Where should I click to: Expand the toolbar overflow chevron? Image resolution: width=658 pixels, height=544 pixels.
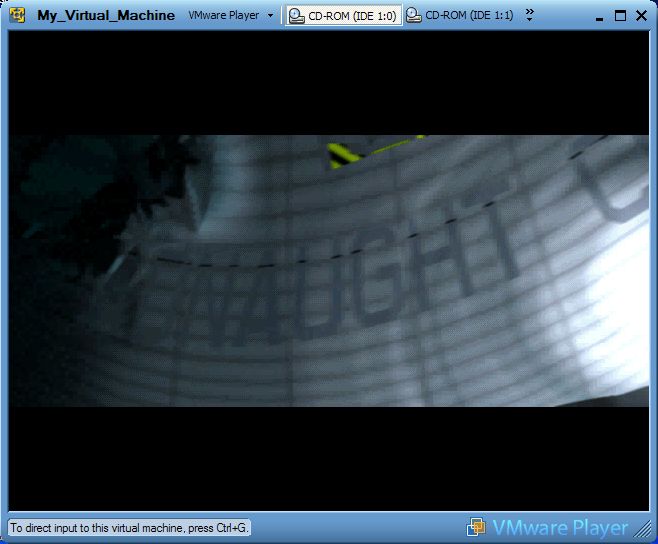[529, 14]
